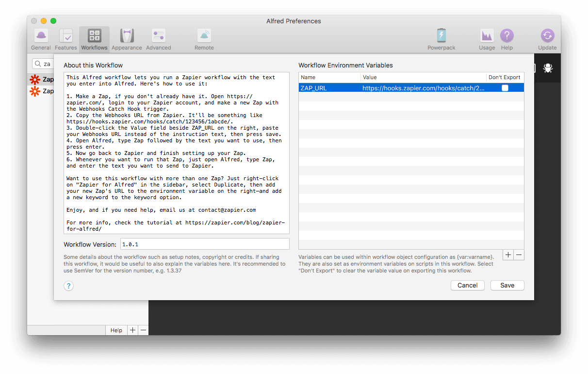The height and width of the screenshot is (374, 588).
Task: Cancel the workflow settings dialog
Action: coord(467,285)
